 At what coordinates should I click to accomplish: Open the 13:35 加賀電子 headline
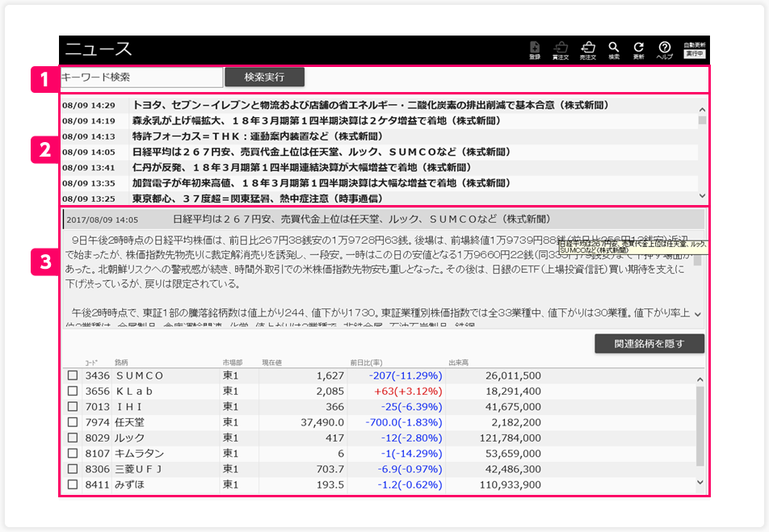(321, 183)
